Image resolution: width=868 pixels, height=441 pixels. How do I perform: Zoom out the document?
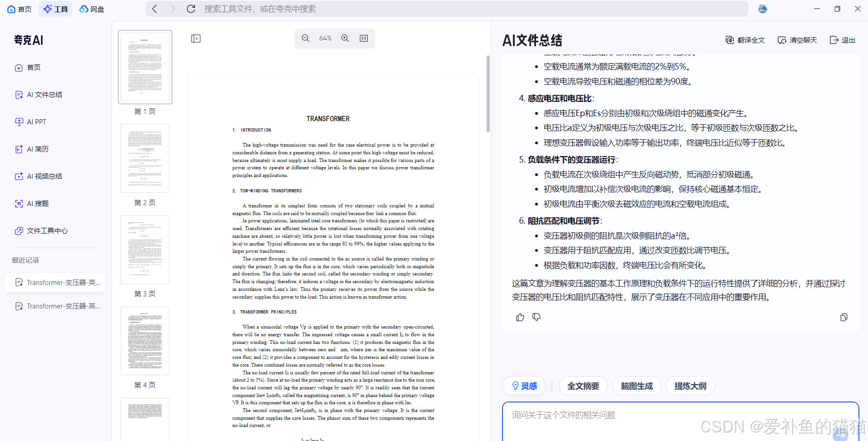306,39
